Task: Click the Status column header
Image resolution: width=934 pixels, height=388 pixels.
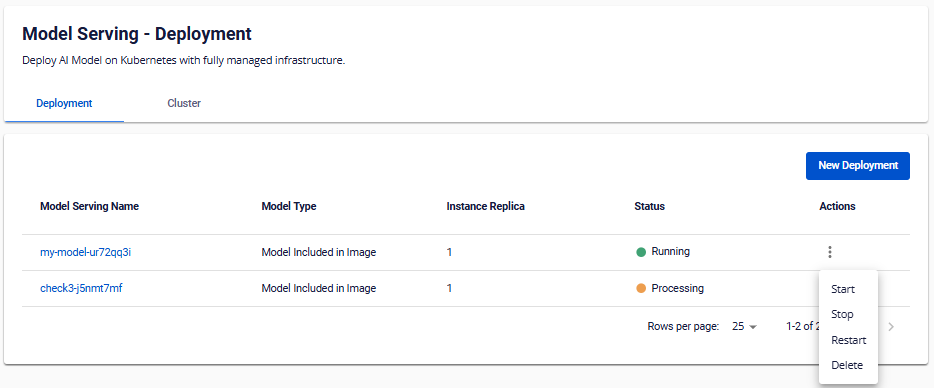Action: [649, 206]
